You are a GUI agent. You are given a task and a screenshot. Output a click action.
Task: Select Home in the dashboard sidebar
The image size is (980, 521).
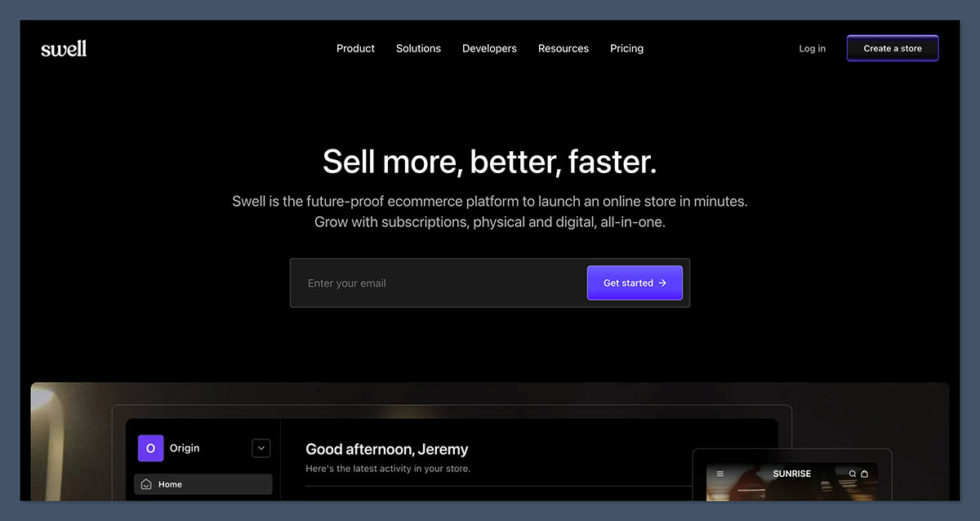pos(169,483)
